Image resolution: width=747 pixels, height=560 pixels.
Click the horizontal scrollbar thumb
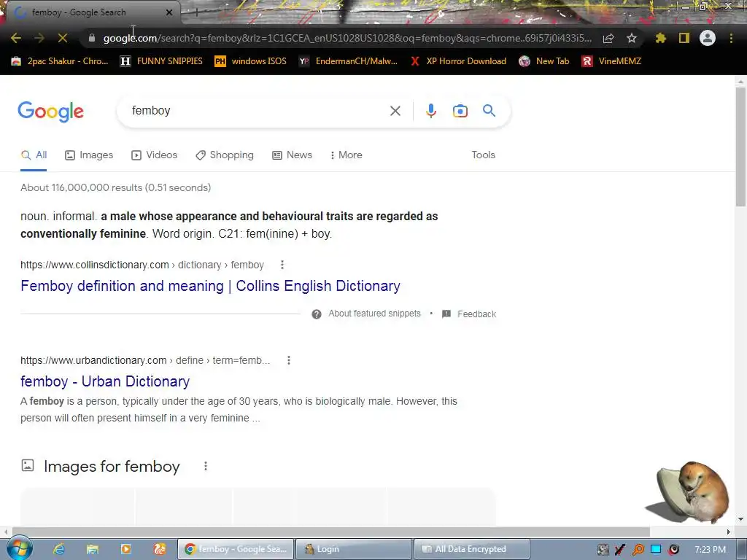coord(331,532)
